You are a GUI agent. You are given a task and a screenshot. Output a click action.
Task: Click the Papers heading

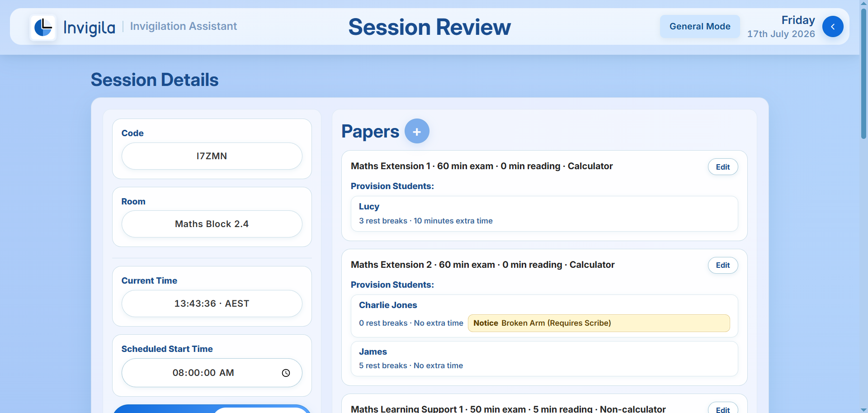(370, 131)
